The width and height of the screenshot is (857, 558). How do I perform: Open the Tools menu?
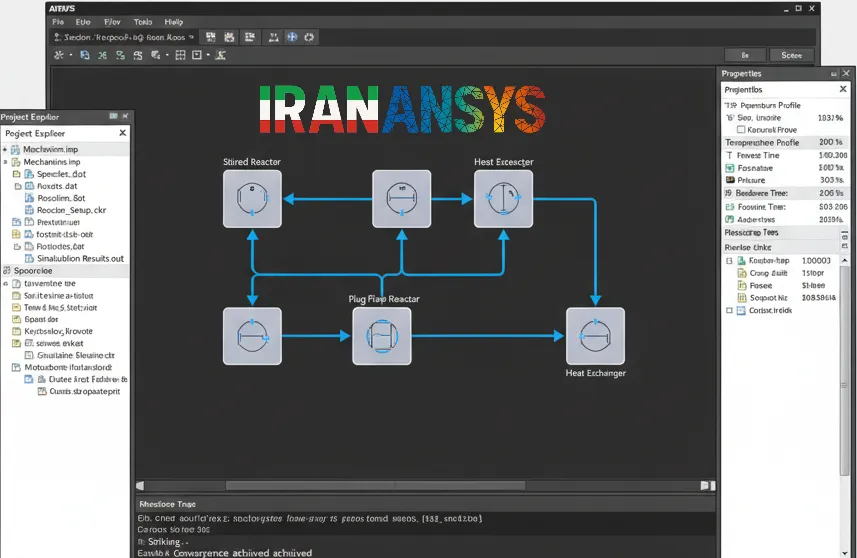click(143, 22)
